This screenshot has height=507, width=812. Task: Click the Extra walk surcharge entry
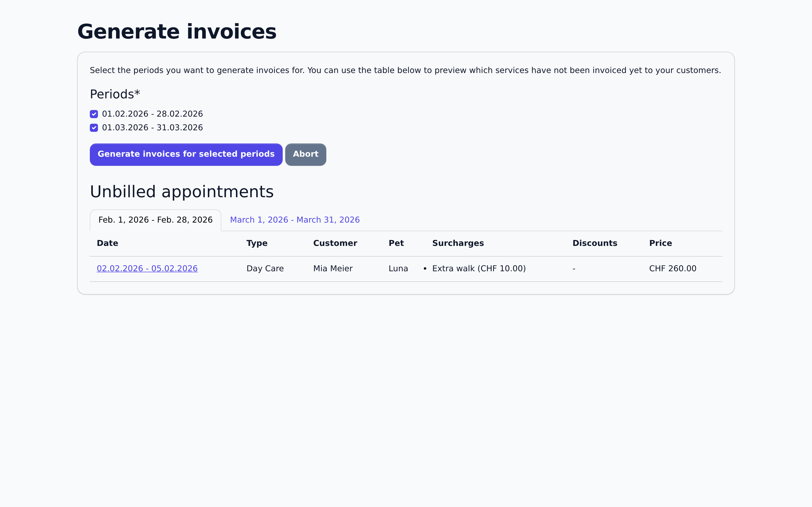479,268
